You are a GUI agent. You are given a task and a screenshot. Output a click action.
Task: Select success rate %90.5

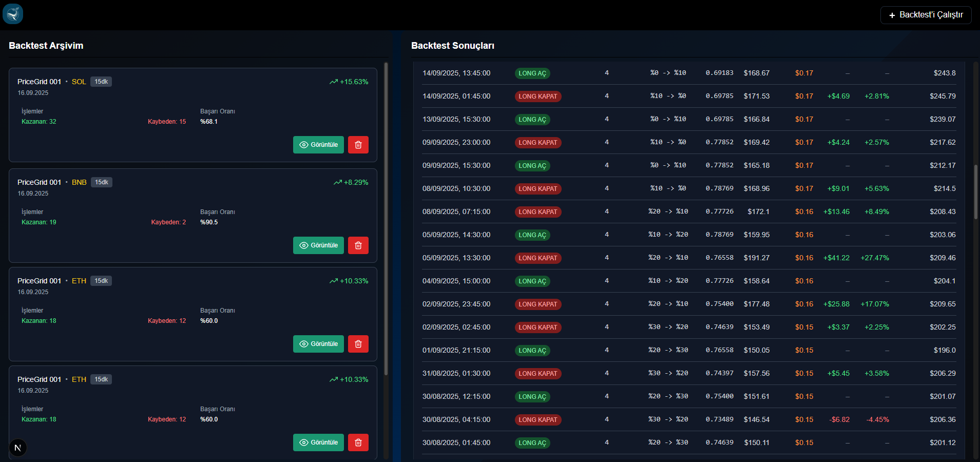(209, 222)
